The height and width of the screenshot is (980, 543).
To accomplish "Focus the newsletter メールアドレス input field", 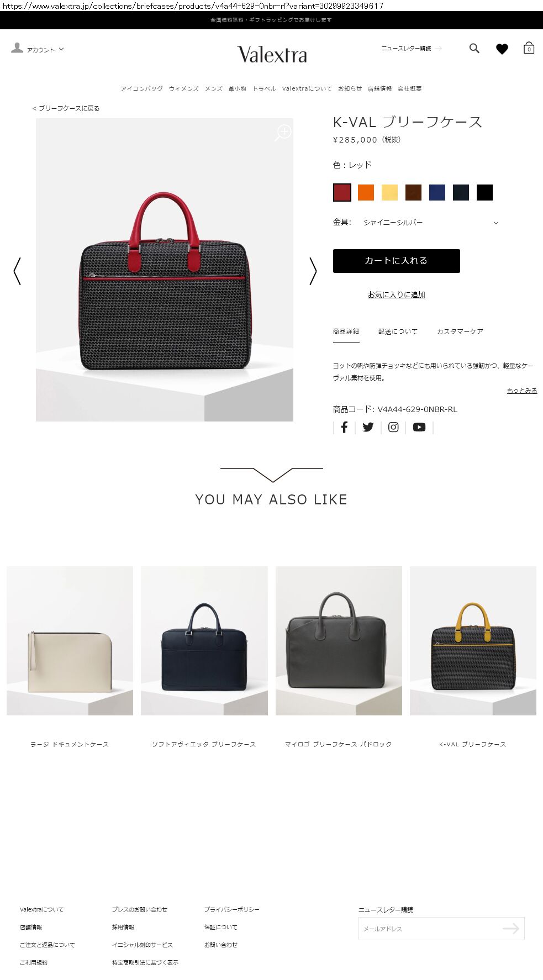I will tap(431, 929).
